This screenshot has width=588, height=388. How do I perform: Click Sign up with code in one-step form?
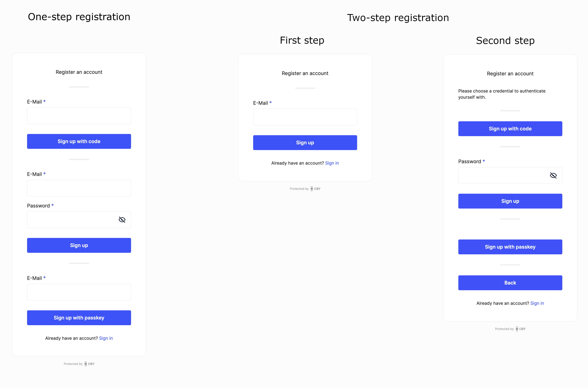(x=79, y=141)
